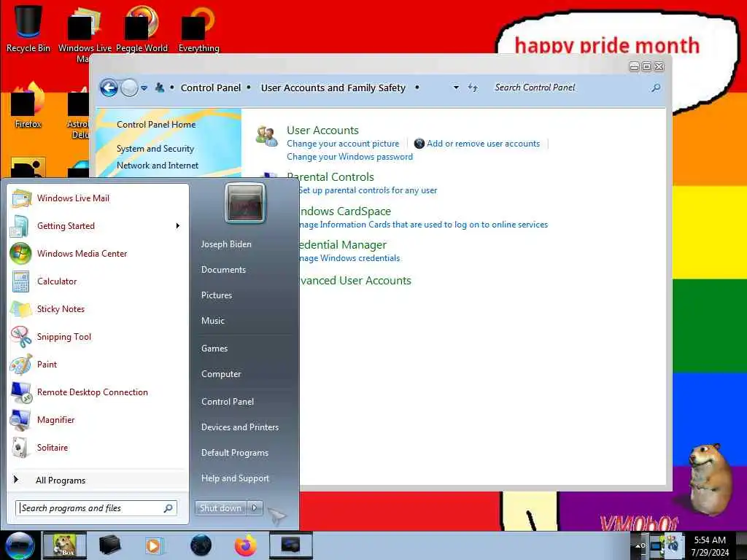
Task: Open the Calculator icon
Action: (20, 281)
